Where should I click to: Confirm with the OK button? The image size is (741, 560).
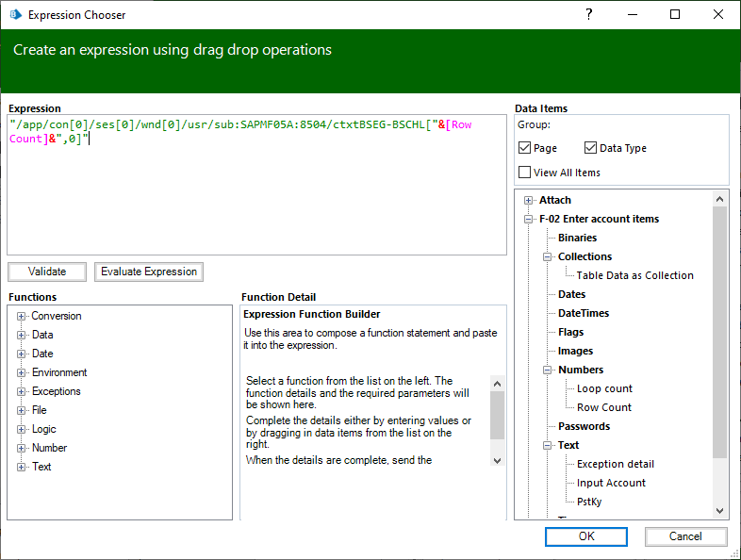[x=585, y=536]
